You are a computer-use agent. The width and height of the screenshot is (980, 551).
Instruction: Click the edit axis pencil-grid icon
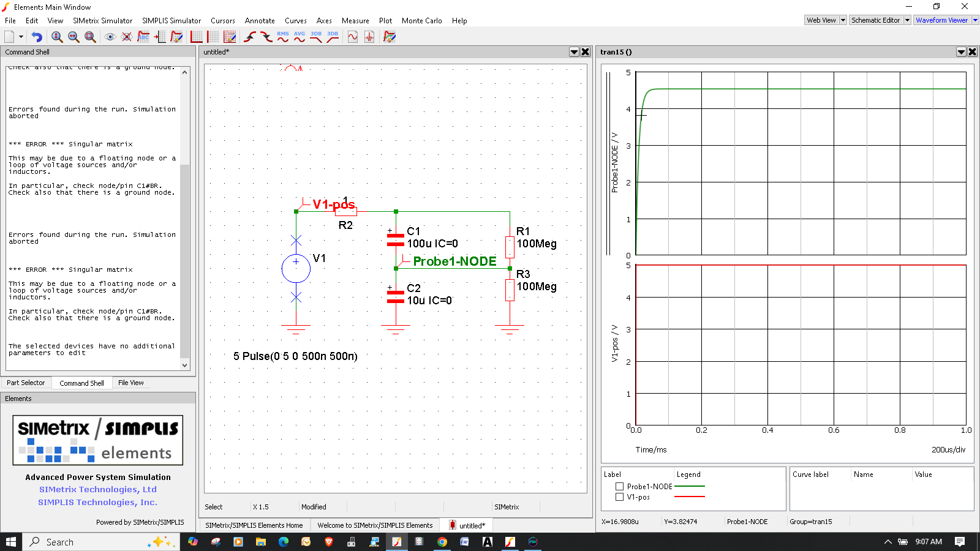coord(230,37)
